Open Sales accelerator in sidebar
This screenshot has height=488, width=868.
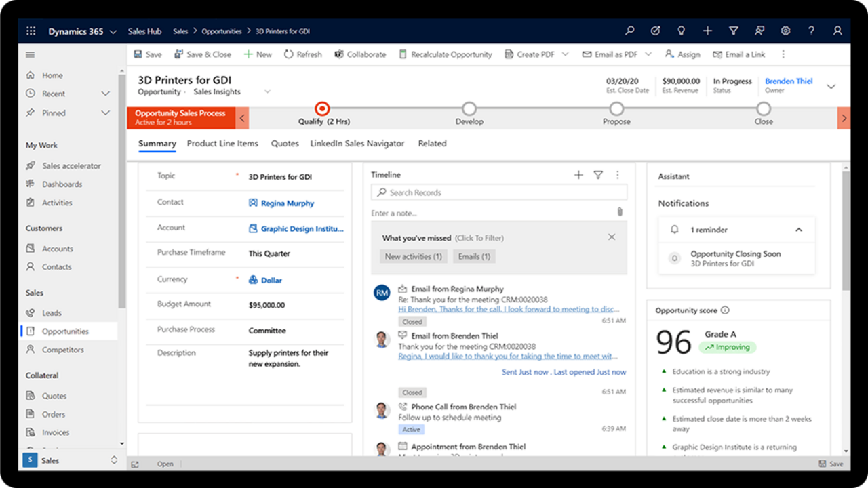tap(71, 165)
